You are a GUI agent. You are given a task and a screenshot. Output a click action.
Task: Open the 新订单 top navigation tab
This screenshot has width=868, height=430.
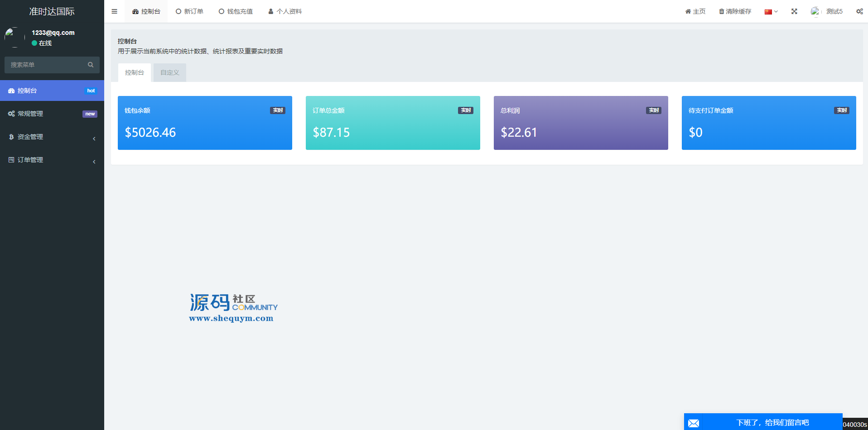click(189, 11)
